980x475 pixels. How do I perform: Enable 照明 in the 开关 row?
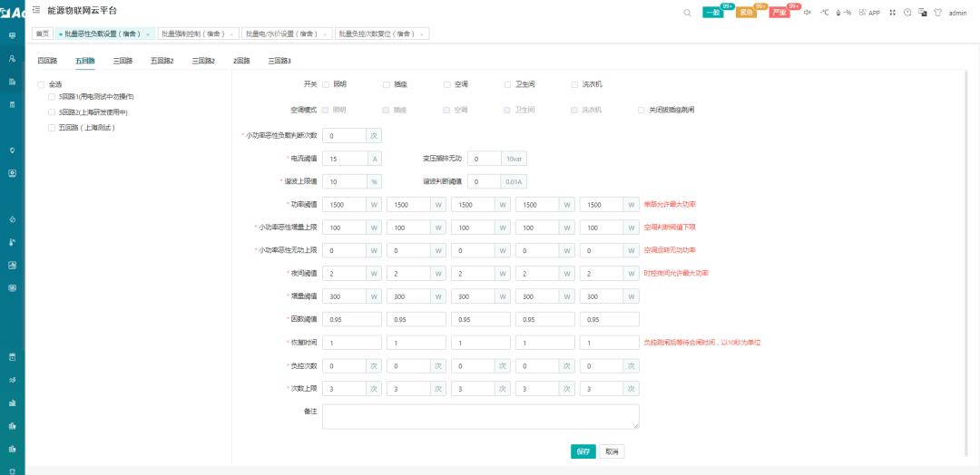point(326,84)
